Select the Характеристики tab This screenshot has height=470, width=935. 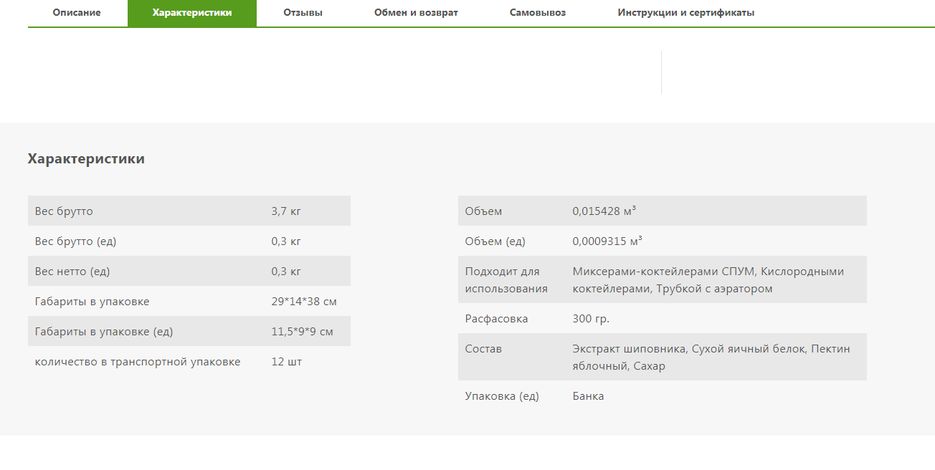192,13
